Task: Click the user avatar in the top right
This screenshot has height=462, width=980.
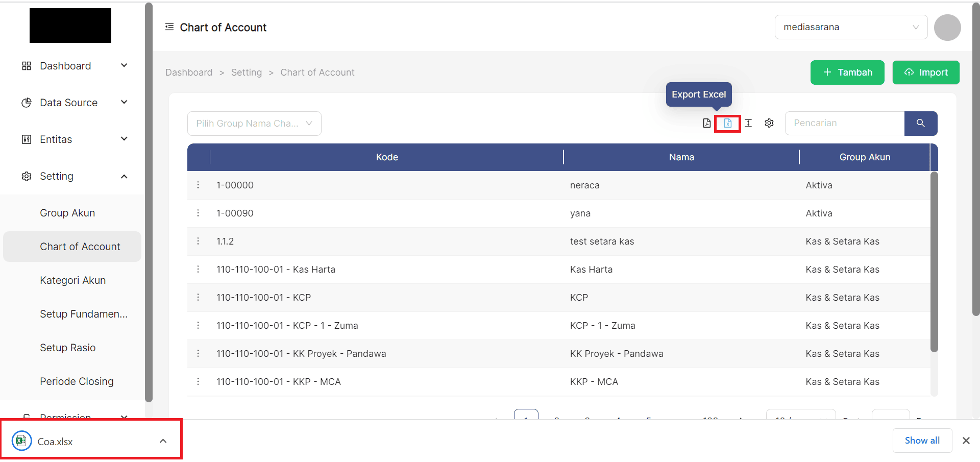Action: [947, 27]
